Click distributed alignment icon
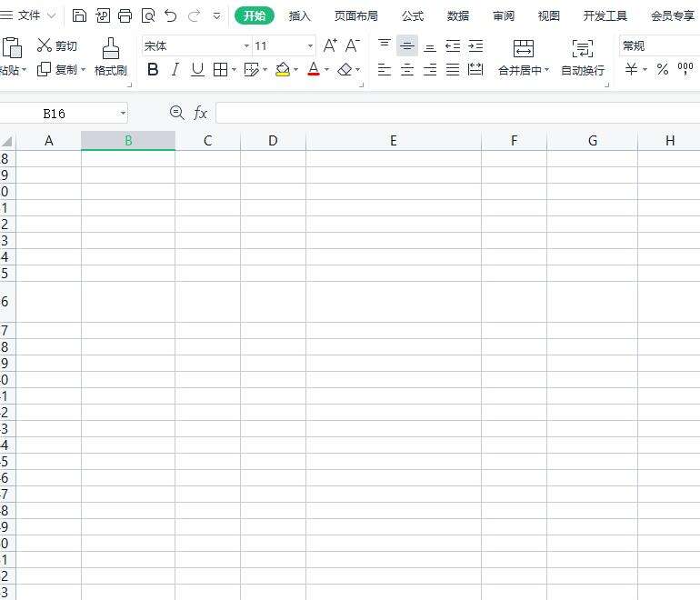The height and width of the screenshot is (600, 700). click(x=475, y=70)
